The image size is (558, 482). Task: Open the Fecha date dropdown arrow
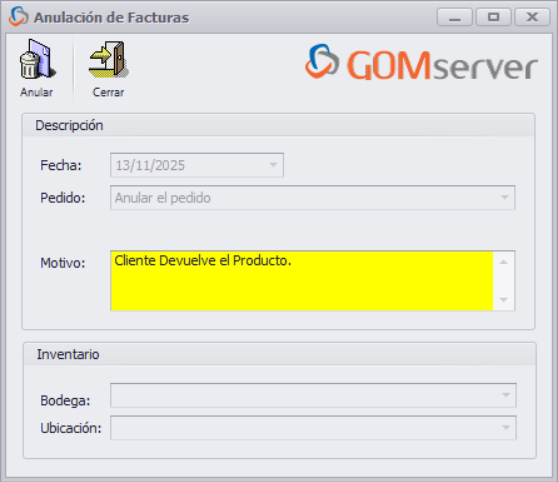273,165
